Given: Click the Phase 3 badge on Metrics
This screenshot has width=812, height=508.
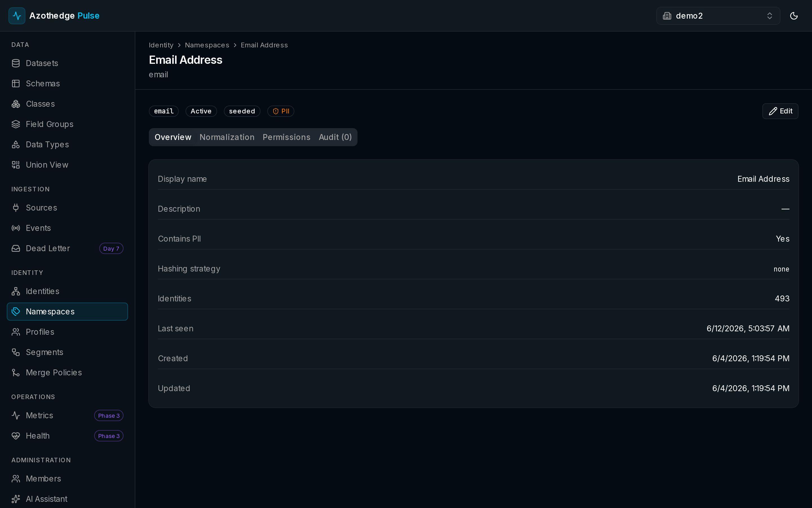Looking at the screenshot, I should [x=109, y=416].
